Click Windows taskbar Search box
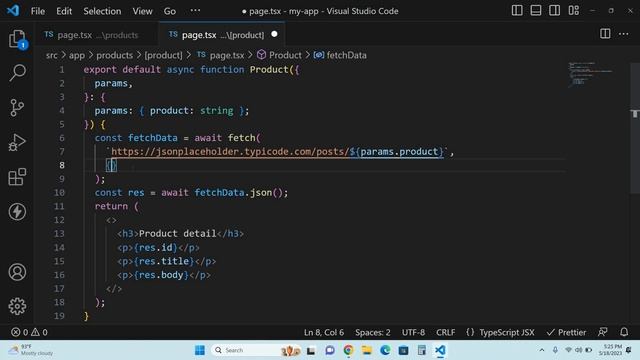The width and height of the screenshot is (640, 360). tap(255, 350)
